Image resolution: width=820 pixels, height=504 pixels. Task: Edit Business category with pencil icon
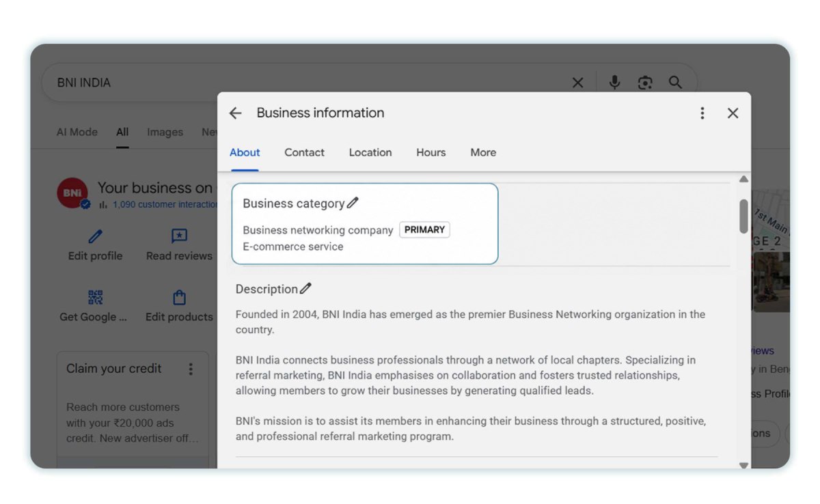pyautogui.click(x=353, y=203)
